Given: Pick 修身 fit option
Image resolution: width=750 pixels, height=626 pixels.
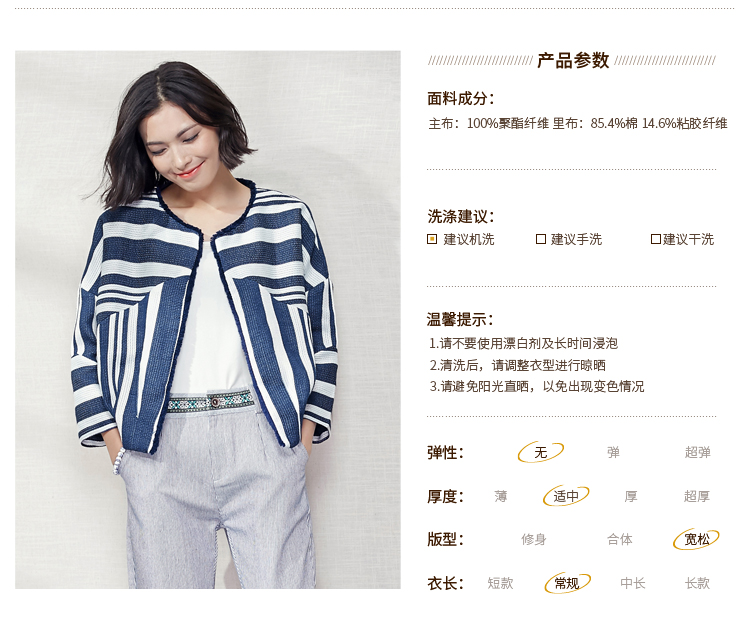Looking at the screenshot, I should click(534, 539).
